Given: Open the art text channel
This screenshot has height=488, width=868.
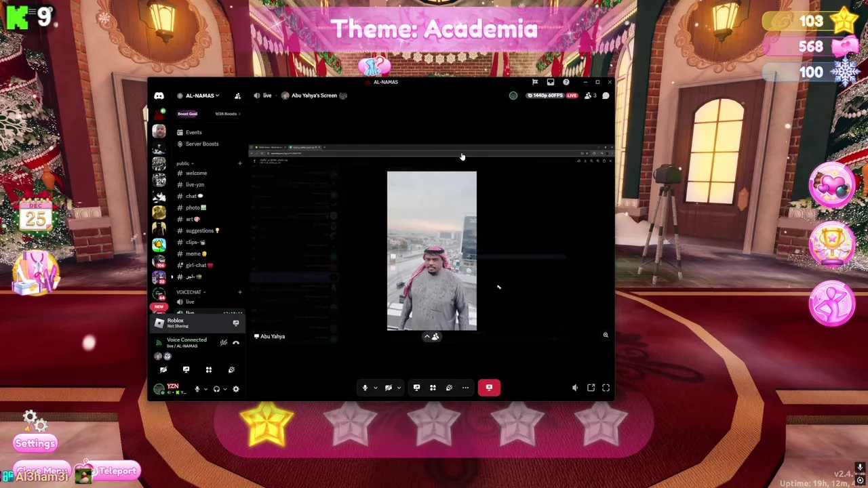Looking at the screenshot, I should pyautogui.click(x=208, y=219).
